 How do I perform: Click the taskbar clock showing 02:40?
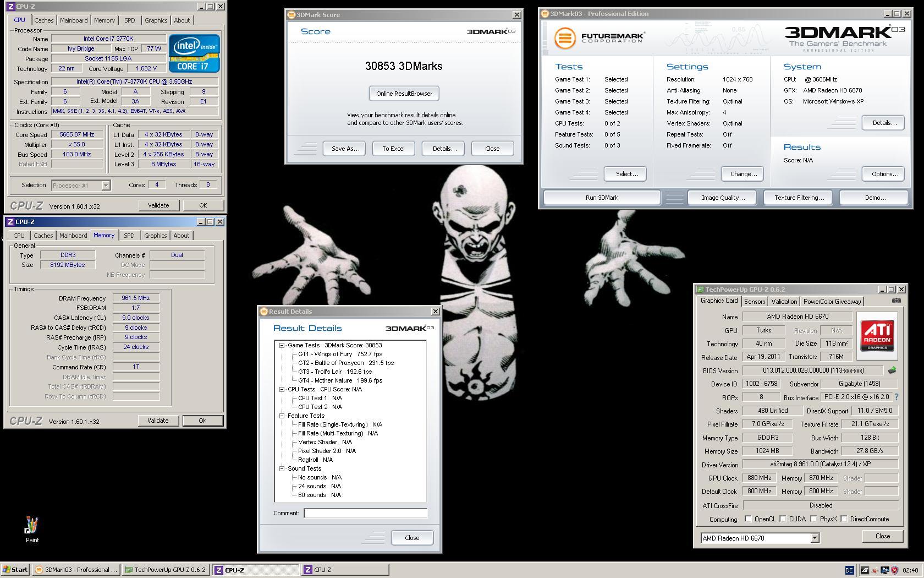[x=910, y=570]
